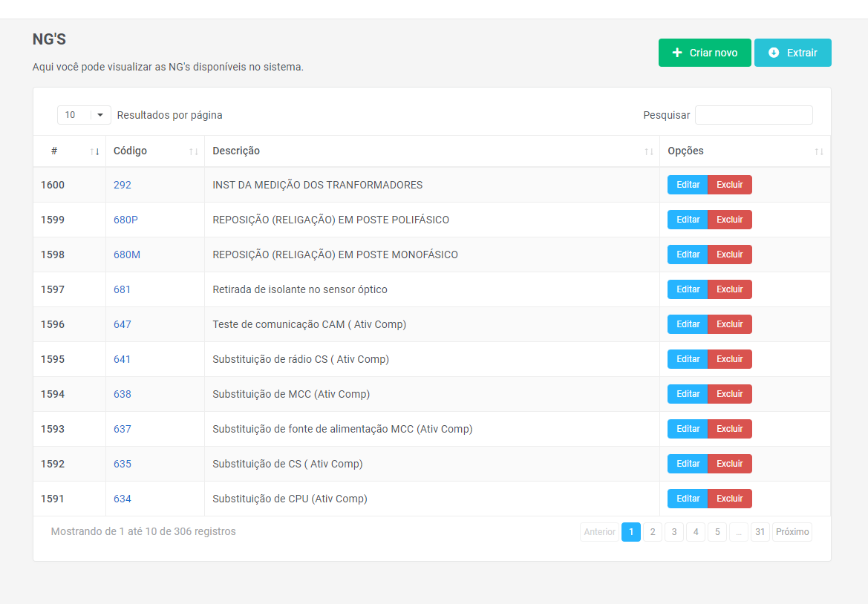Edit the row with code 681
The width and height of the screenshot is (868, 604).
coord(688,289)
